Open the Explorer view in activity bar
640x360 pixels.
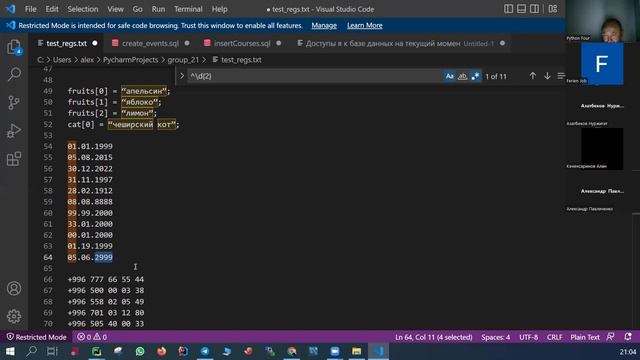point(14,47)
